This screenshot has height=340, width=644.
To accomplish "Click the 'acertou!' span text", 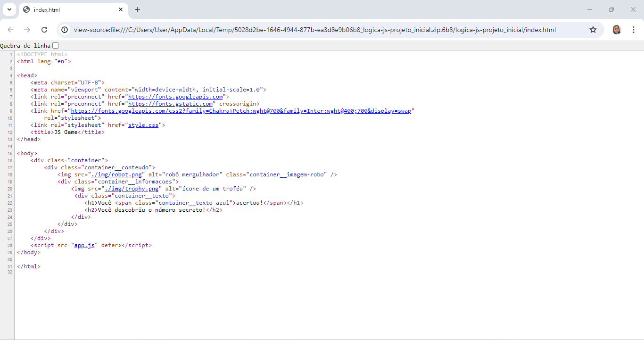I will pos(249,203).
